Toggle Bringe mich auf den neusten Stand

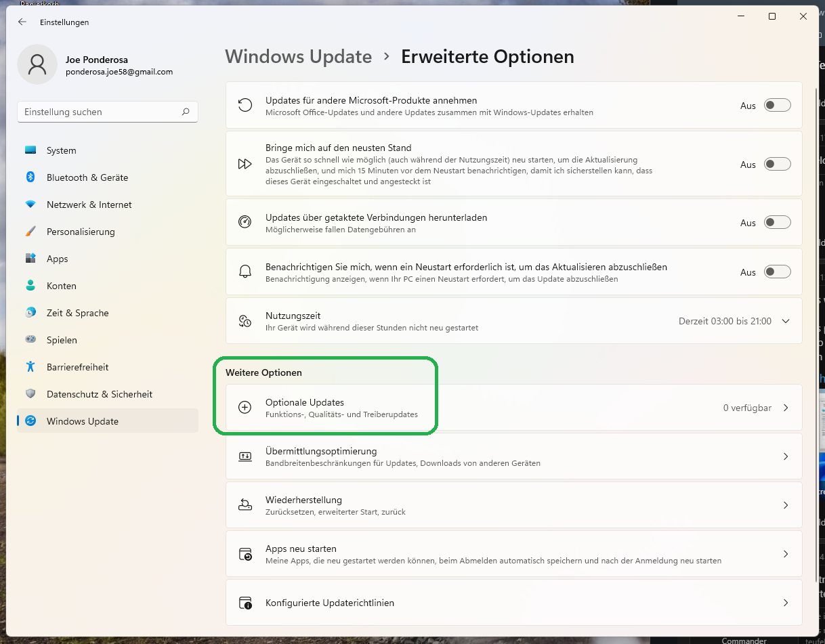point(778,164)
